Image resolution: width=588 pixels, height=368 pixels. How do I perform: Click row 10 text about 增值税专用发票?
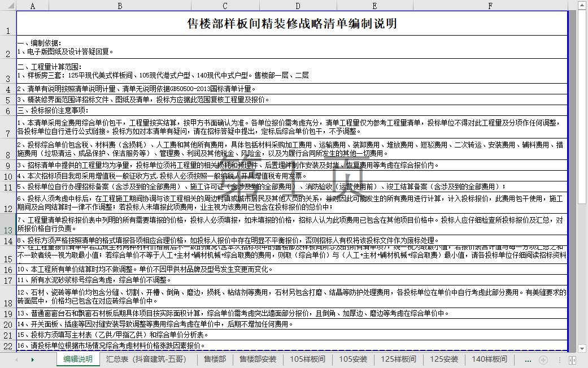click(162, 176)
